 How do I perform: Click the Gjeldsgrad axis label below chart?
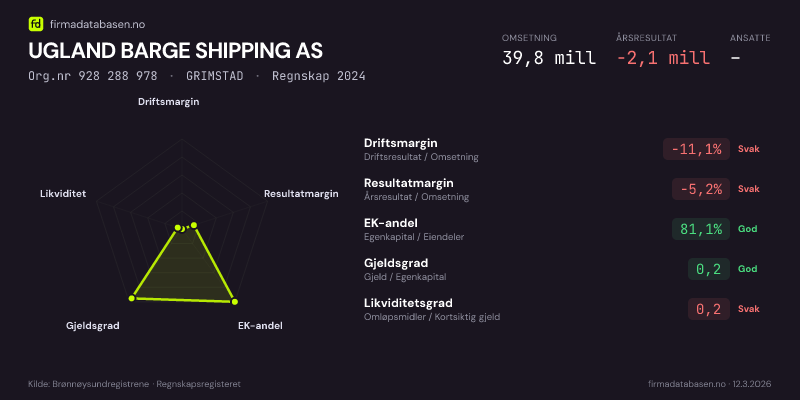[93, 326]
